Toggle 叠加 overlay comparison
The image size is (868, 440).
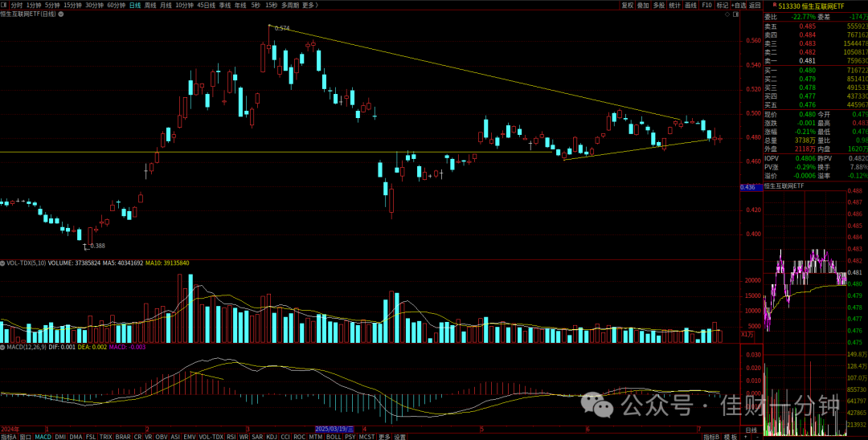tap(643, 5)
